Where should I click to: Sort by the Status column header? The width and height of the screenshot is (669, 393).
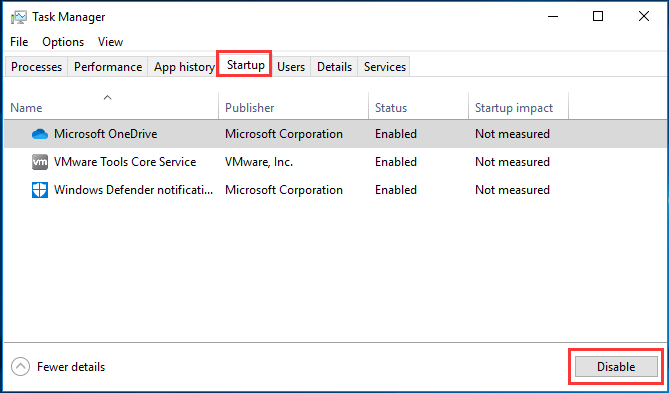point(419,106)
